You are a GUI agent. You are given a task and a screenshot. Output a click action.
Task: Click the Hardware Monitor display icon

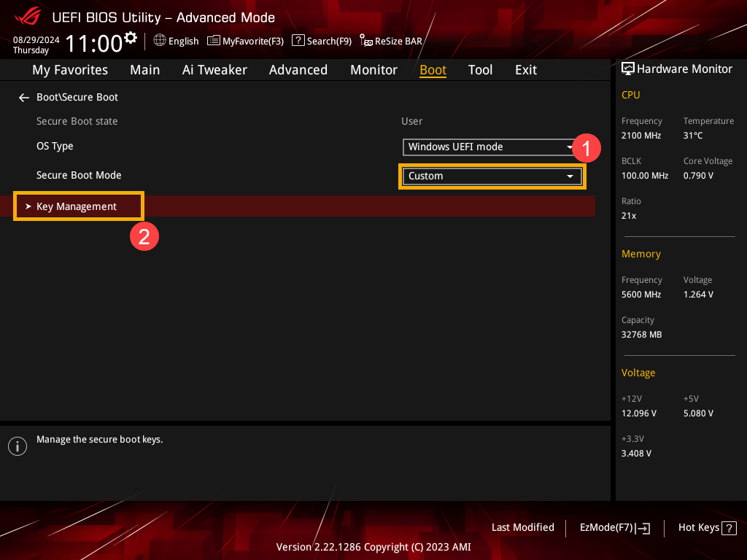[x=627, y=69]
